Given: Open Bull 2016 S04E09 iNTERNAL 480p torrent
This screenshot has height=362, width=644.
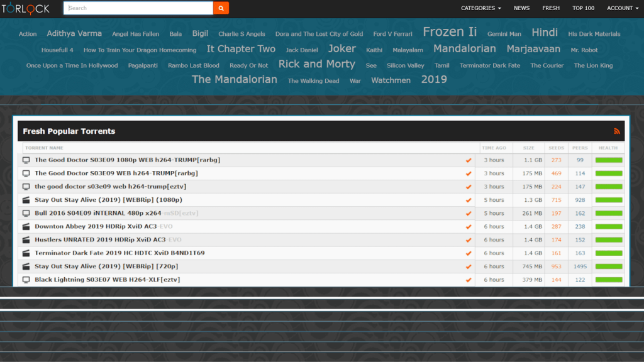Looking at the screenshot, I should pos(116,213).
